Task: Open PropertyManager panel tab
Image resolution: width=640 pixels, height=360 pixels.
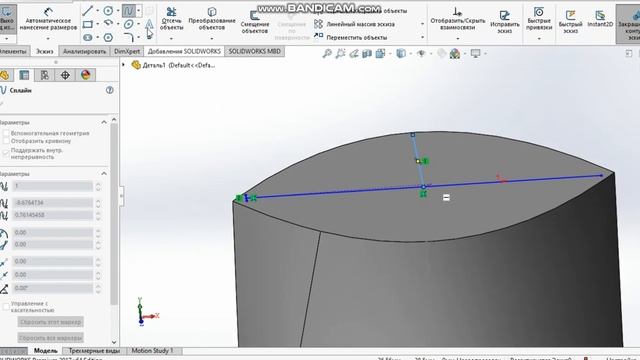Action: (x=24, y=75)
